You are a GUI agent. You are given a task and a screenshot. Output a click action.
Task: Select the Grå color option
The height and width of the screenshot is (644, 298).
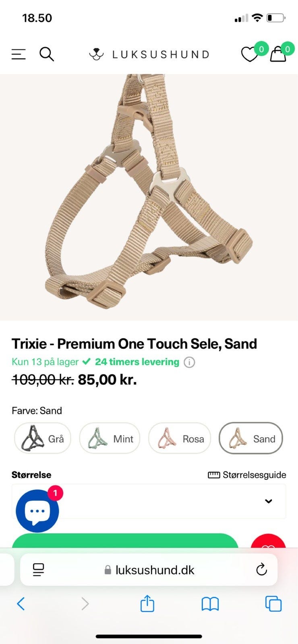pyautogui.click(x=43, y=438)
